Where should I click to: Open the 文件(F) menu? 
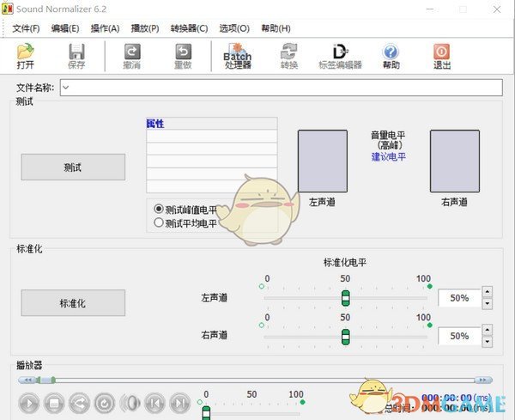26,28
